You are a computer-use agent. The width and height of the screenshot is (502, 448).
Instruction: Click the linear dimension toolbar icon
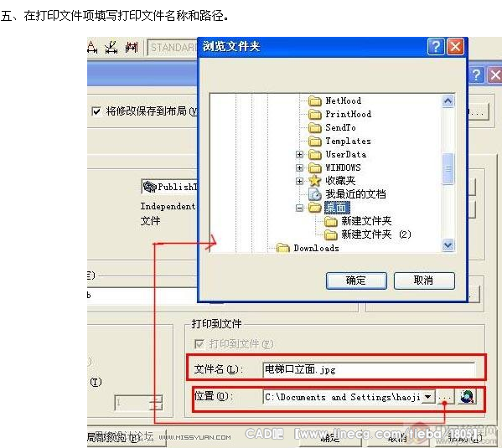click(x=92, y=48)
